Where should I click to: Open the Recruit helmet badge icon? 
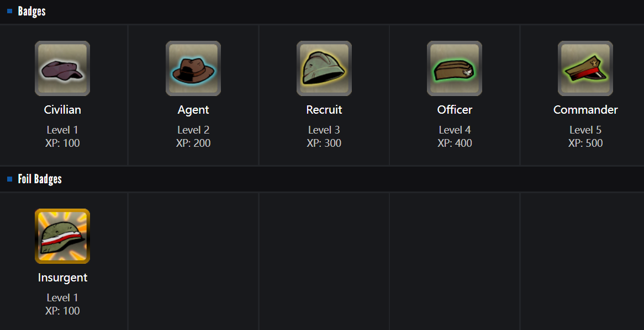pyautogui.click(x=324, y=68)
